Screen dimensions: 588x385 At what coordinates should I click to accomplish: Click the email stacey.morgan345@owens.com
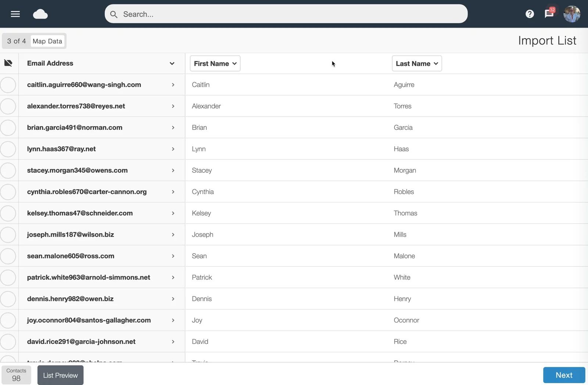[x=77, y=170]
